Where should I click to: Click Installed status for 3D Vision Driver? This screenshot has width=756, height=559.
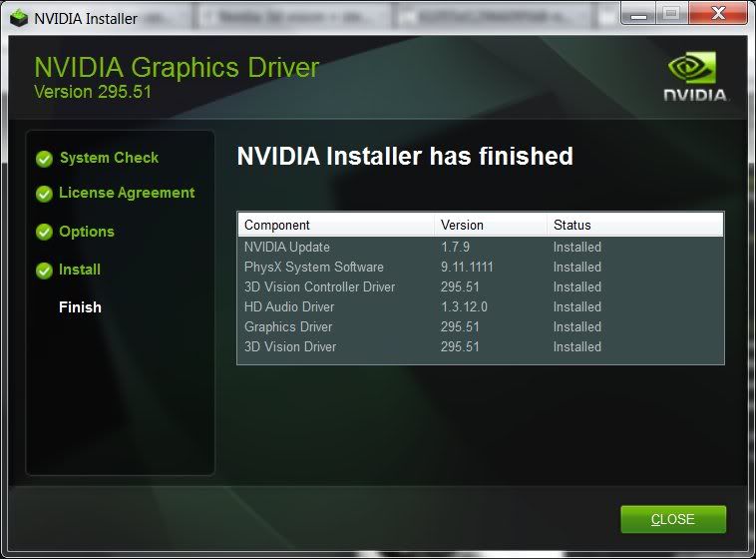pos(577,346)
